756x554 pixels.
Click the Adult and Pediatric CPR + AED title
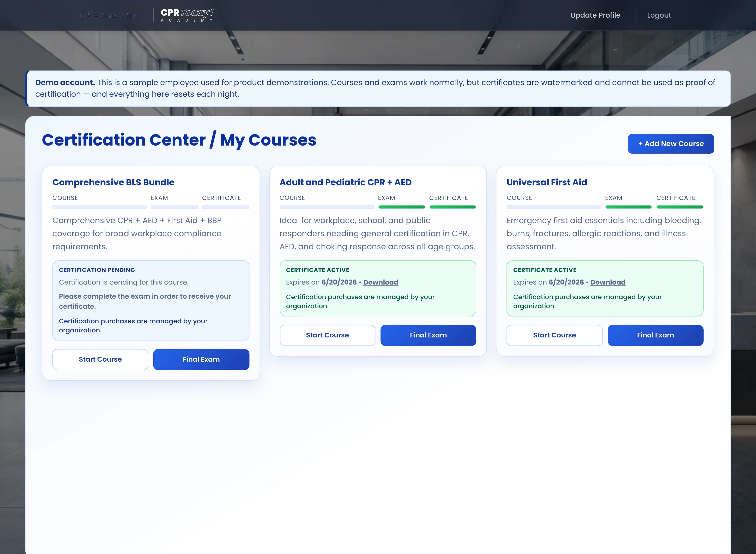pyautogui.click(x=345, y=182)
